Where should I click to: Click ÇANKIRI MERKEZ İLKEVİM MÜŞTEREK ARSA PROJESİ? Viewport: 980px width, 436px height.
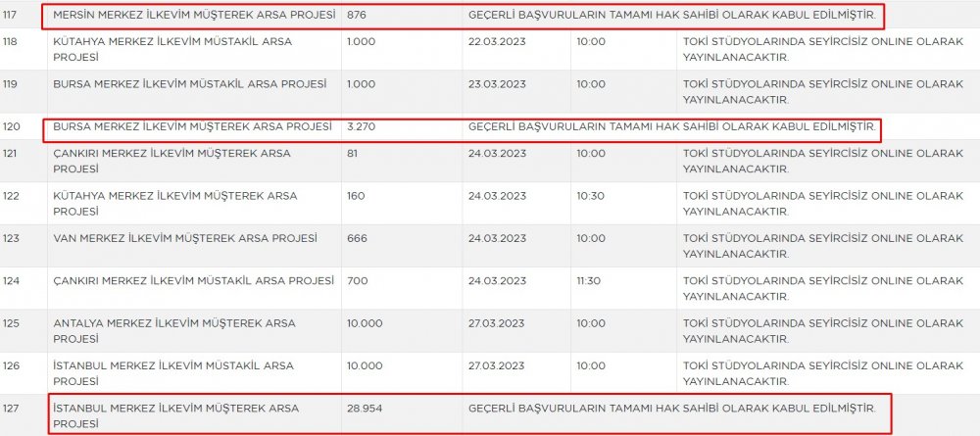pos(171,161)
